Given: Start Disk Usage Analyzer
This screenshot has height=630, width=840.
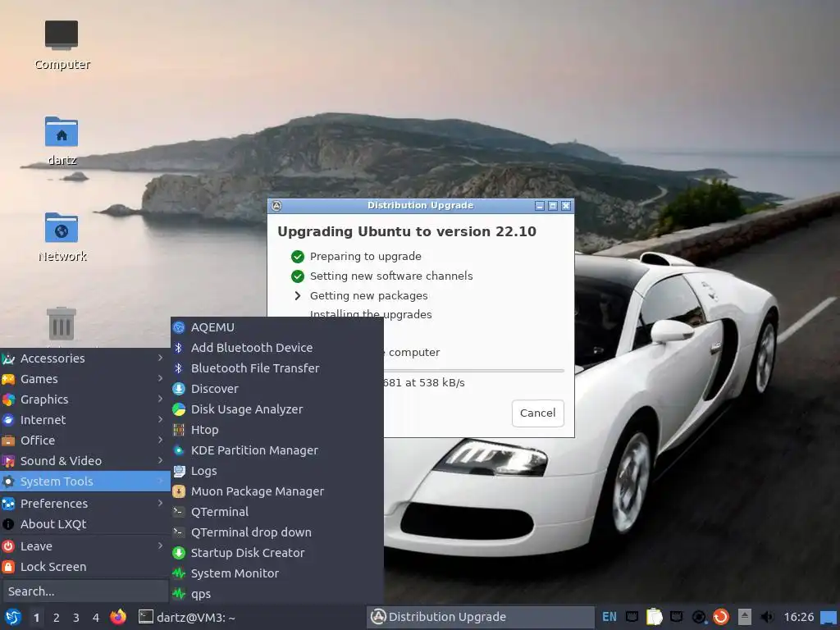Looking at the screenshot, I should pos(277,409).
